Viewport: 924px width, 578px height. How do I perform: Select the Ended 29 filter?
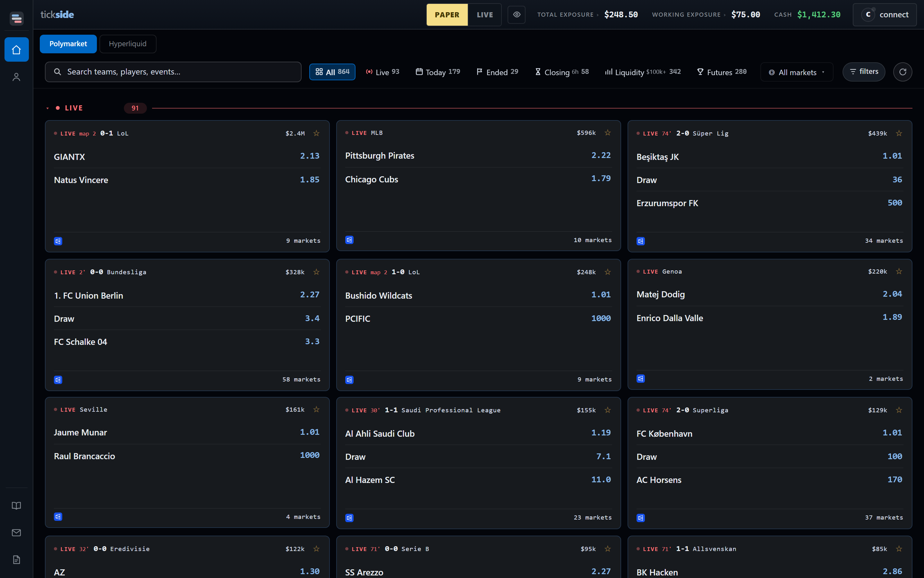[497, 72]
